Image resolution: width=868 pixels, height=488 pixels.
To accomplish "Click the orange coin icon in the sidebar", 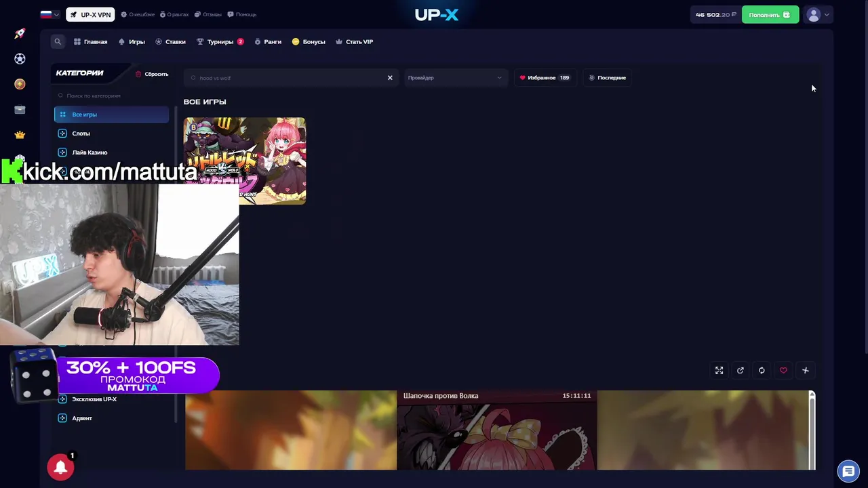I will (20, 84).
